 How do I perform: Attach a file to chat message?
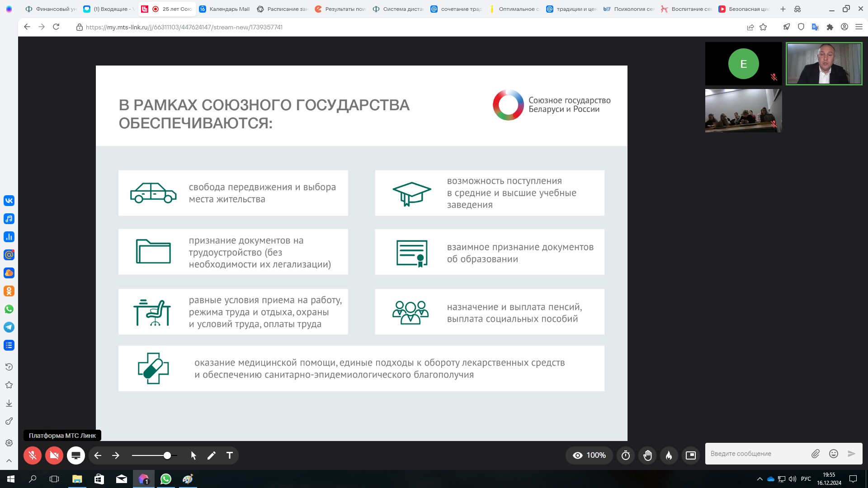(x=815, y=454)
